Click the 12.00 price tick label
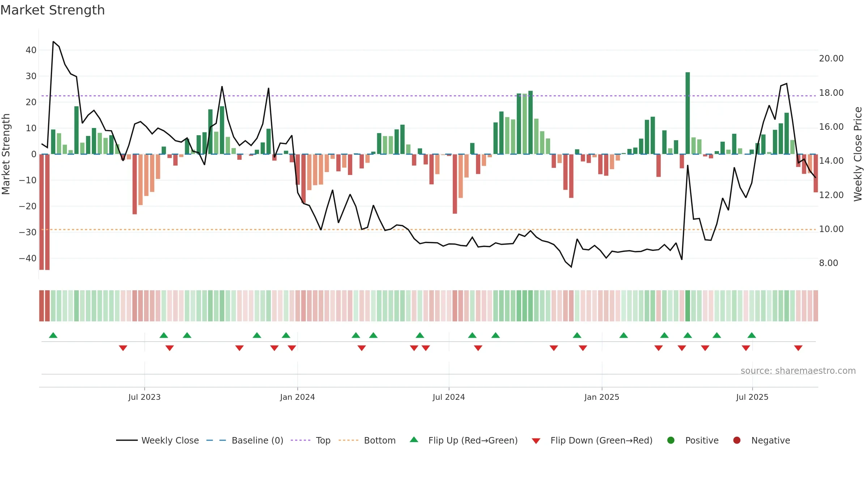The image size is (868, 488). (831, 195)
